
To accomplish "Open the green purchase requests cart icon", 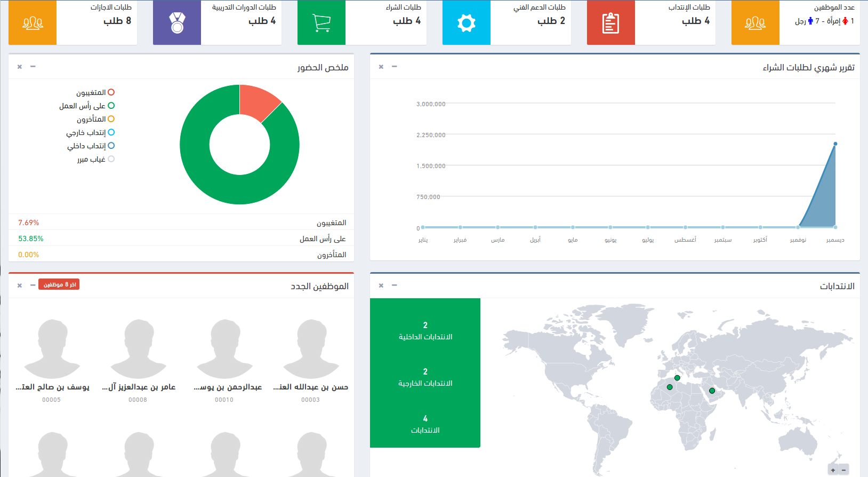I will [322, 23].
